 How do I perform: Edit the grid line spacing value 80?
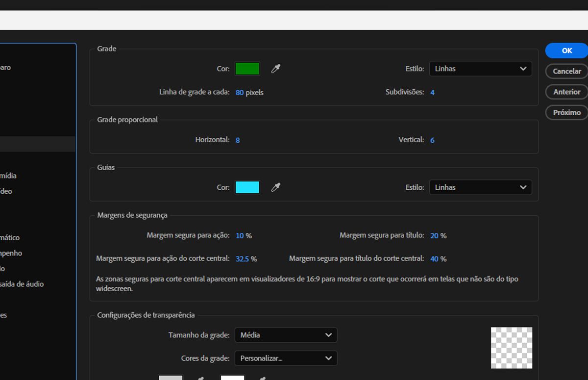(x=240, y=92)
